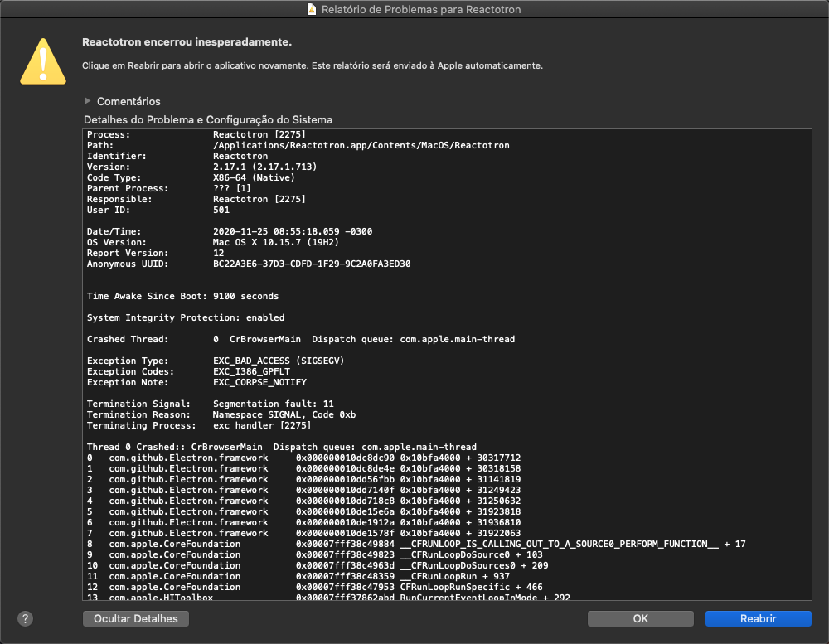829x644 pixels.
Task: Expand the Comentários disclosure triangle
Action: (x=88, y=101)
